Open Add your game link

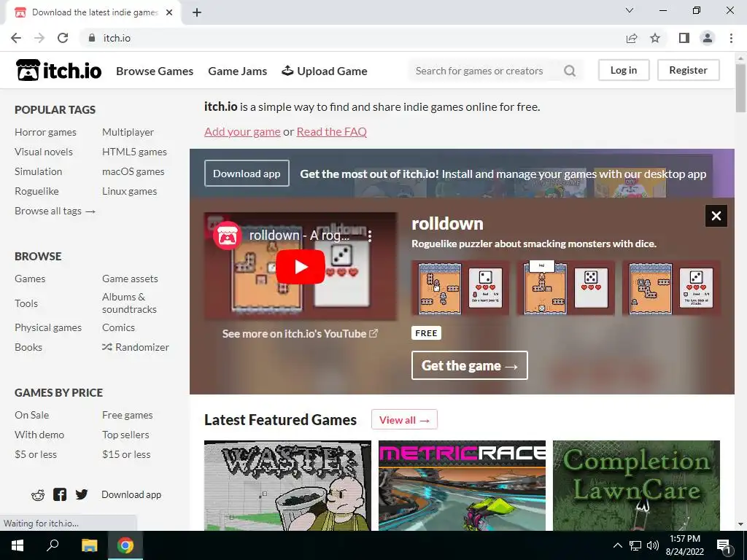point(242,131)
